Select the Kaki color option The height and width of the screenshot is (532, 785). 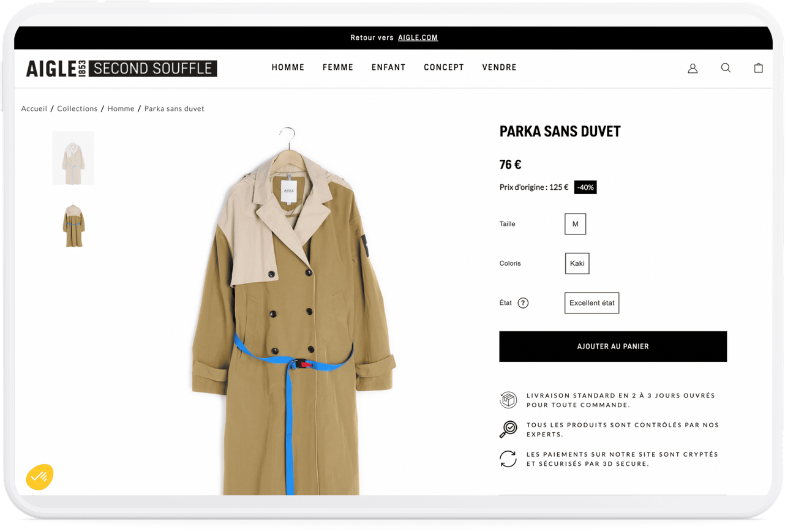pos(577,263)
